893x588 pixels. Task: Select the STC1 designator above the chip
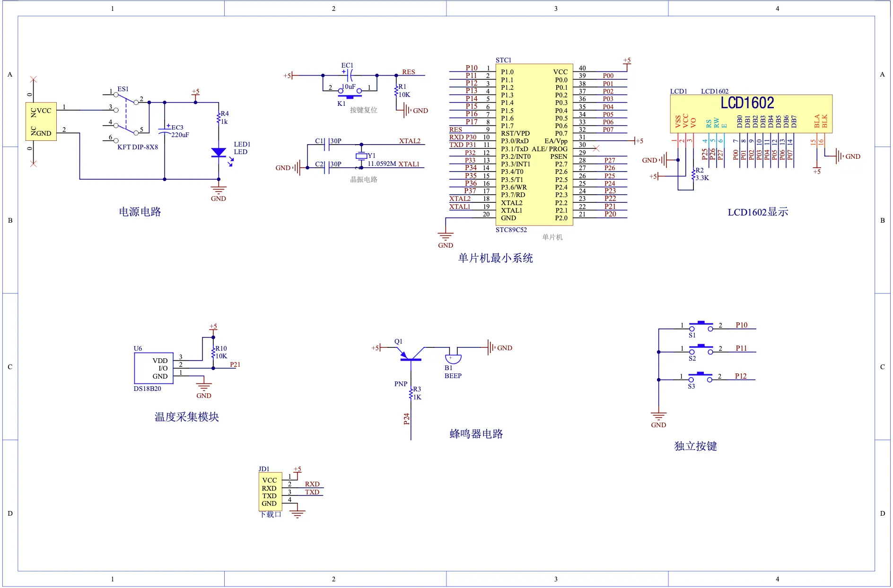click(x=503, y=60)
